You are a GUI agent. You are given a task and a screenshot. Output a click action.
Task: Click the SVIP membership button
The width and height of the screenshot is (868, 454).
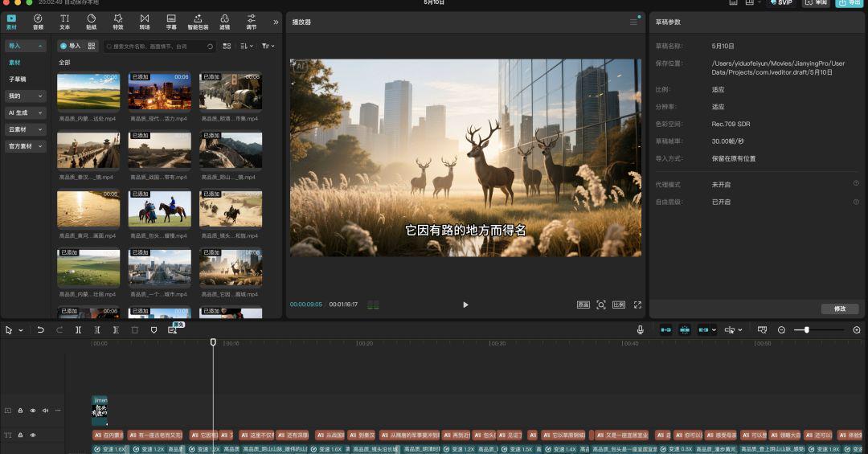tap(782, 2)
